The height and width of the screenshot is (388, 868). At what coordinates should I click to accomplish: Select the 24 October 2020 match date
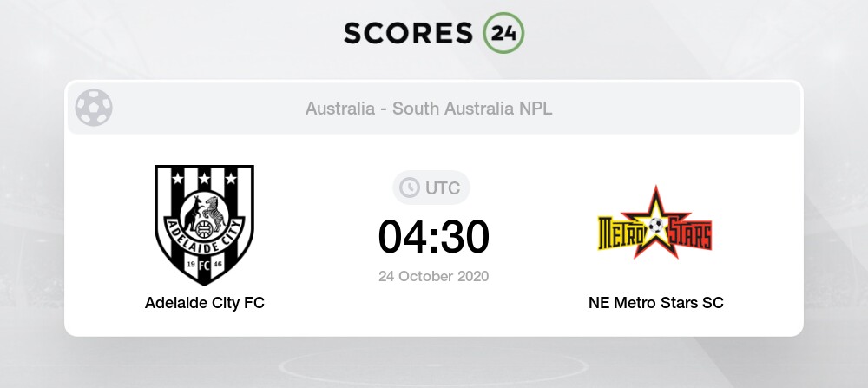coord(433,277)
